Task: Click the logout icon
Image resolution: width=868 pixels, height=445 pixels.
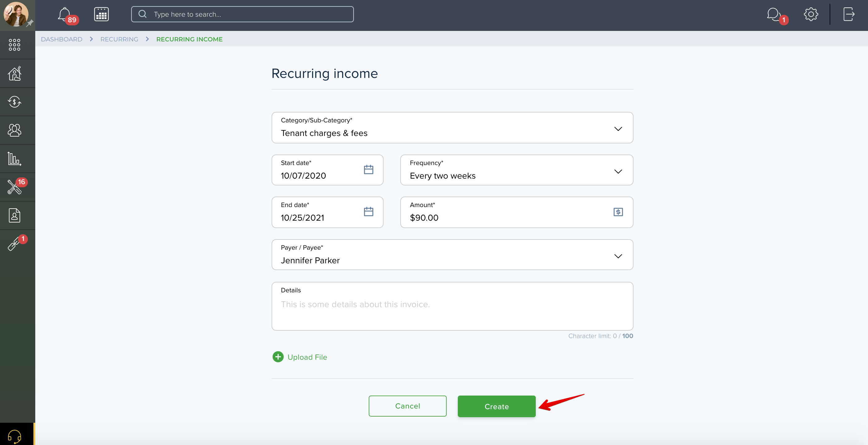Action: pyautogui.click(x=849, y=14)
